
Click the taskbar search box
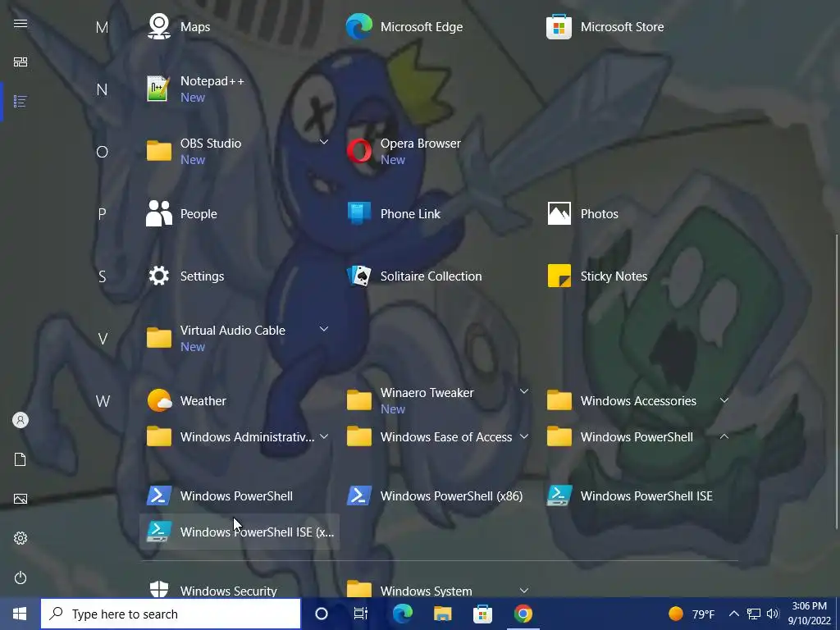(171, 614)
